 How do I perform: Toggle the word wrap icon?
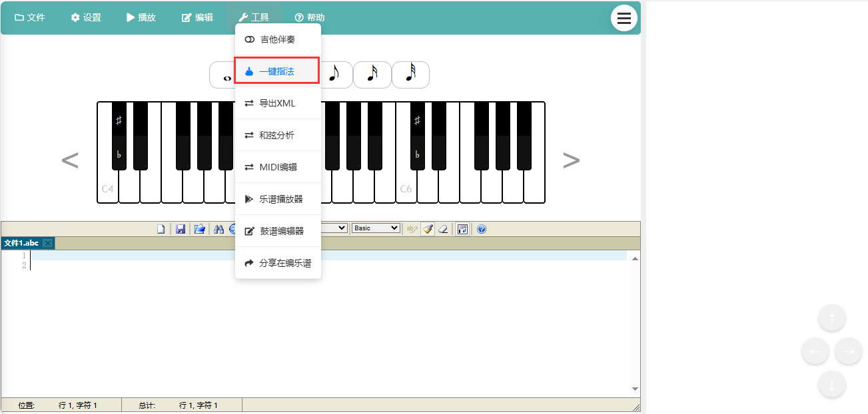click(462, 229)
